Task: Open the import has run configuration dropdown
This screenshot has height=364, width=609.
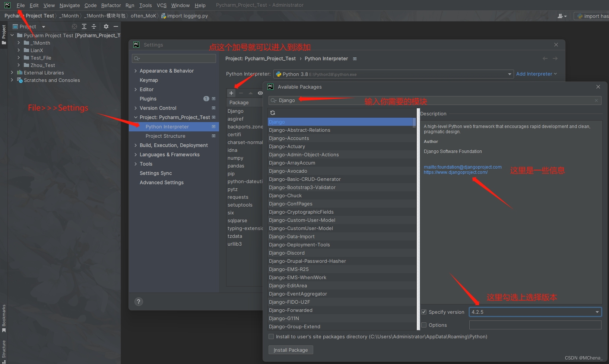Action: (x=591, y=16)
